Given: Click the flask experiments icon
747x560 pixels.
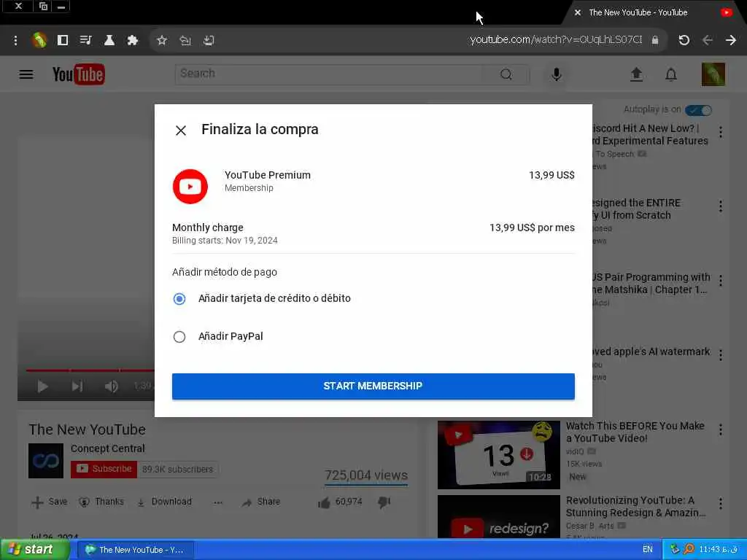Looking at the screenshot, I should [109, 40].
